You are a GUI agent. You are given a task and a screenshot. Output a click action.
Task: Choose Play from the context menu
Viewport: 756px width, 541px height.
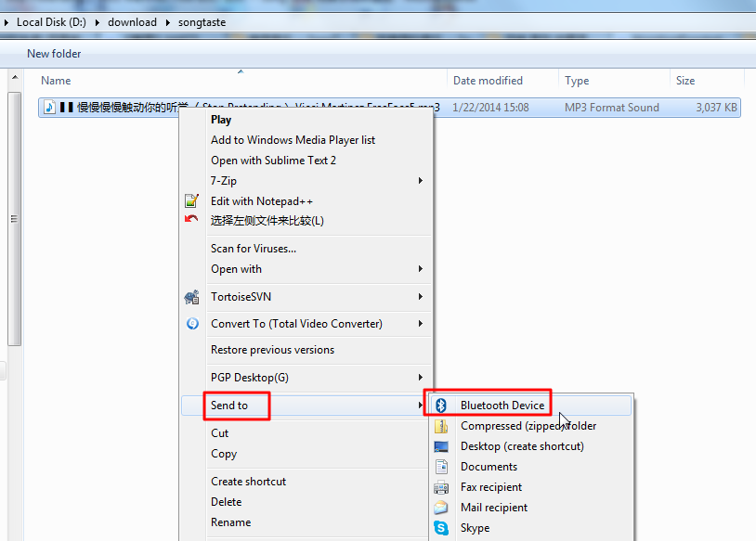(x=221, y=120)
